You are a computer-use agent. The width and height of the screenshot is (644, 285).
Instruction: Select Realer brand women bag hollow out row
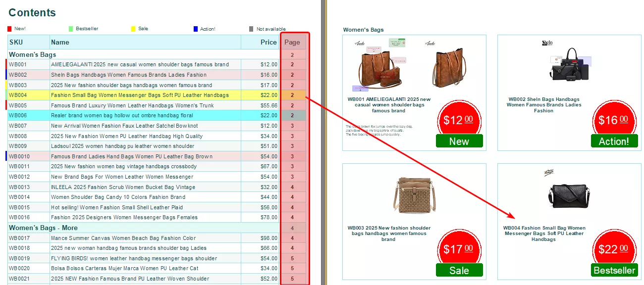click(x=157, y=115)
